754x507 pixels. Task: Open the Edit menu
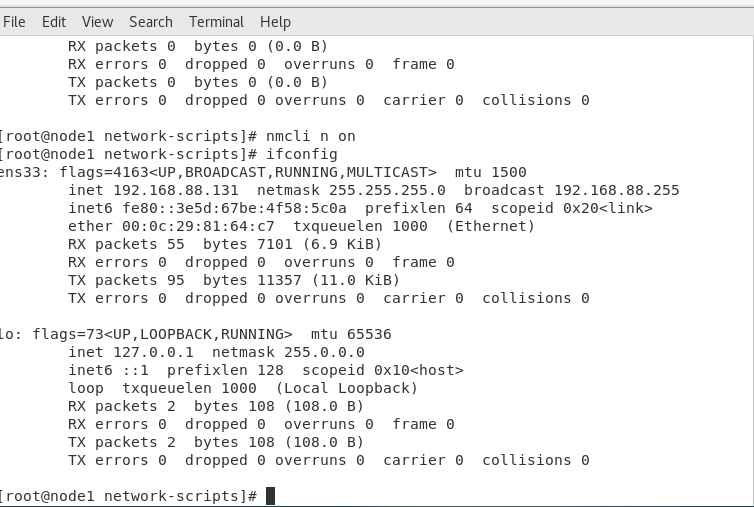[x=54, y=22]
